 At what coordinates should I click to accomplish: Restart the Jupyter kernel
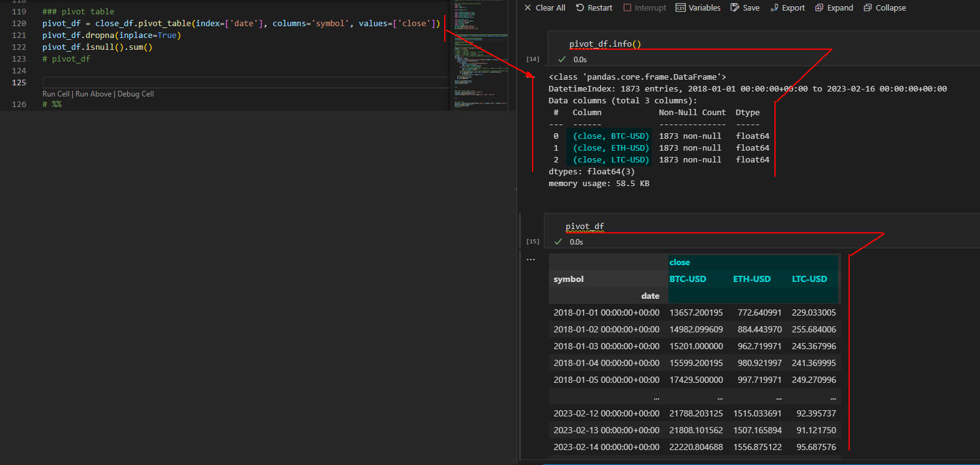594,7
